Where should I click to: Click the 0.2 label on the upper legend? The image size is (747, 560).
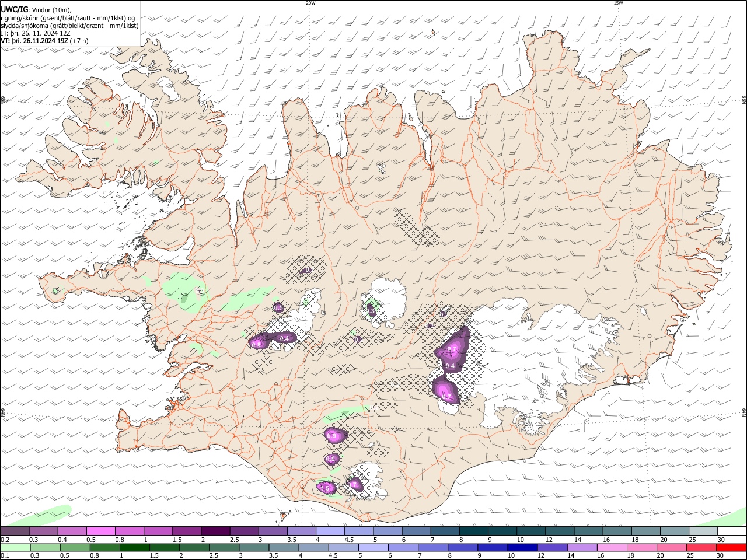point(4,540)
